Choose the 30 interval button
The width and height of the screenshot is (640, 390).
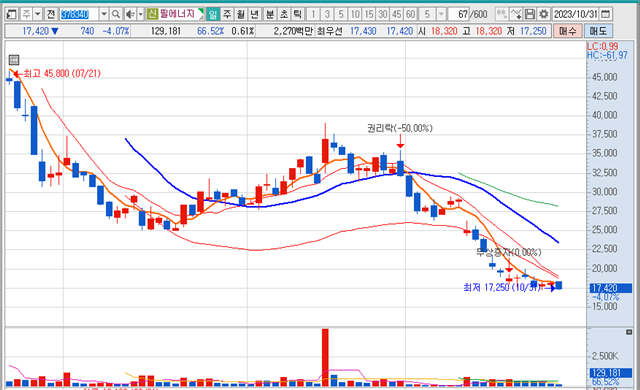tap(383, 15)
